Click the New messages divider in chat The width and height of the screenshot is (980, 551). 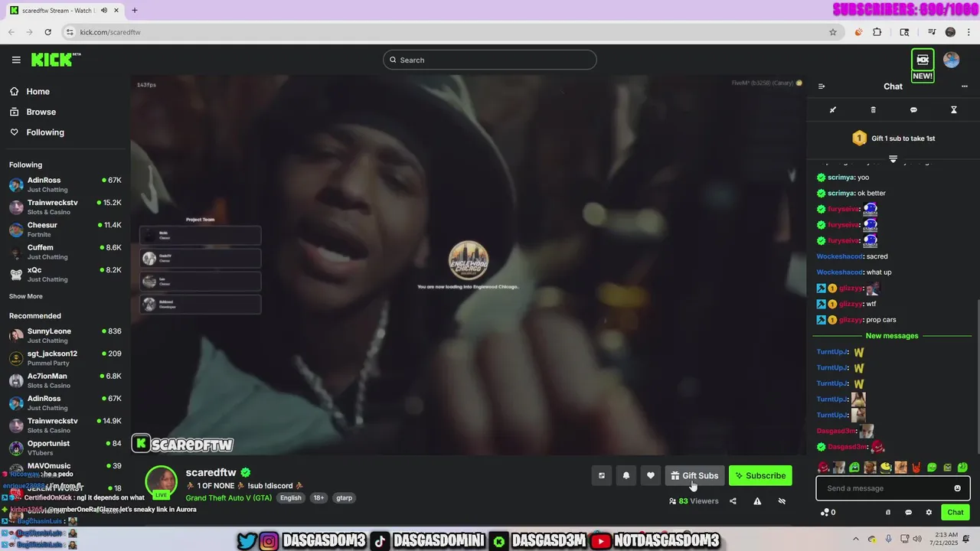pos(892,336)
